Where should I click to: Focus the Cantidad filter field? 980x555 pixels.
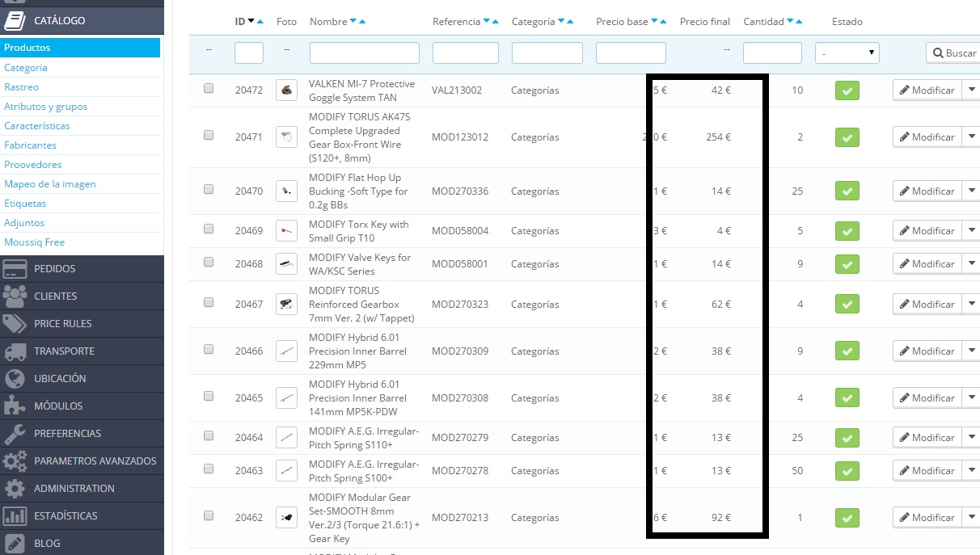[772, 53]
